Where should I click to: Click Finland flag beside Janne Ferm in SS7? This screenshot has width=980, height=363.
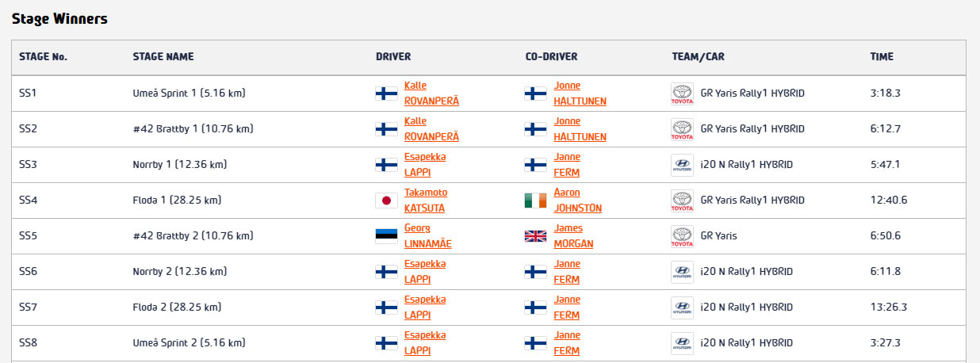coord(535,308)
